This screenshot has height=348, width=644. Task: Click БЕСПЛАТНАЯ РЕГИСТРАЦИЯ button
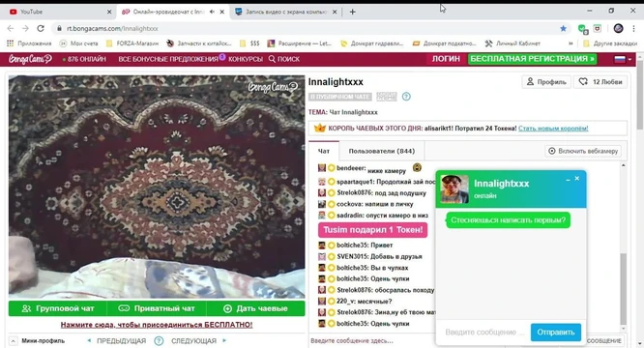[x=532, y=59]
